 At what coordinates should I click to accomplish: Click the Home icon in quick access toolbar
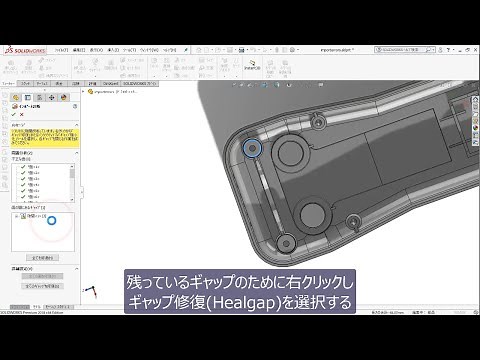199,50
